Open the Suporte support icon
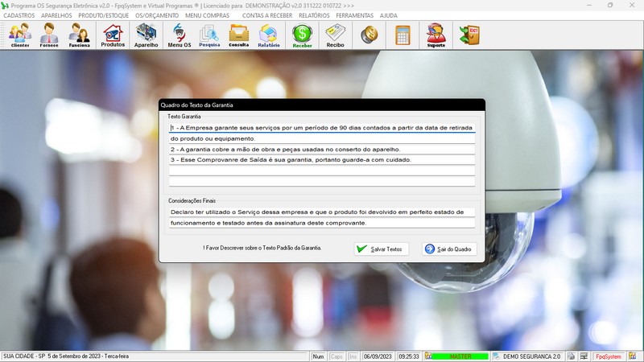The width and height of the screenshot is (644, 362). pos(436,35)
